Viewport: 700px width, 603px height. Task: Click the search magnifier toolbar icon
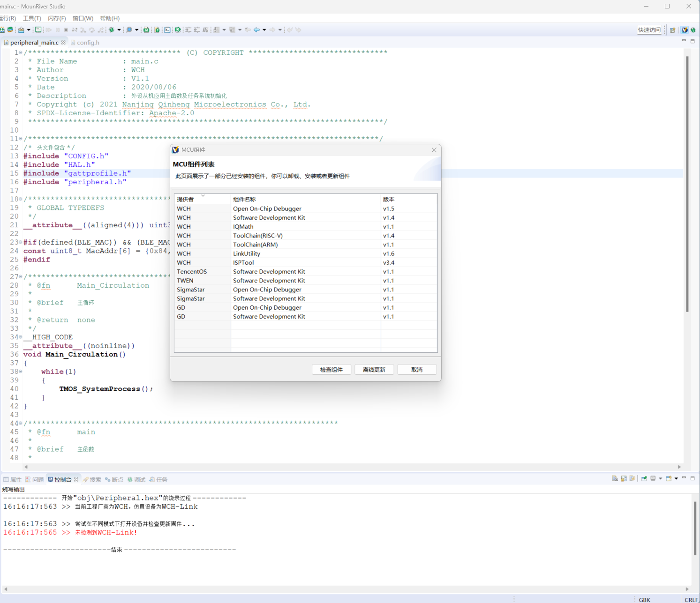[129, 30]
